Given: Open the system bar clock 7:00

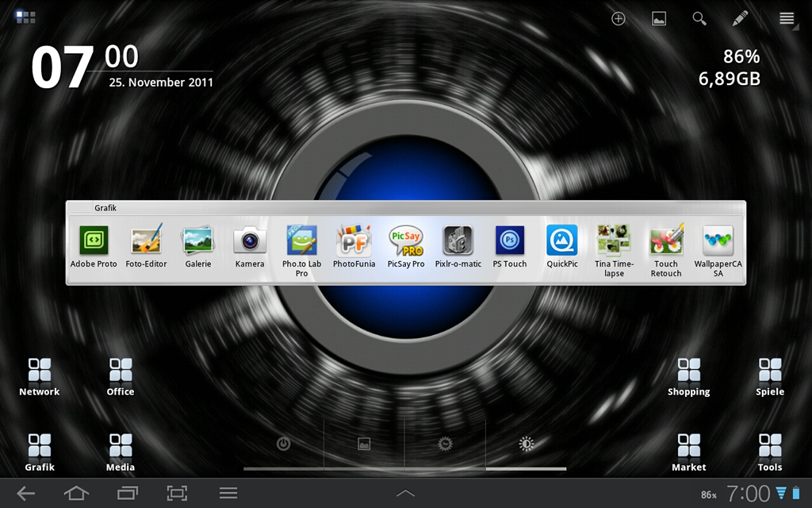Looking at the screenshot, I should [x=749, y=494].
